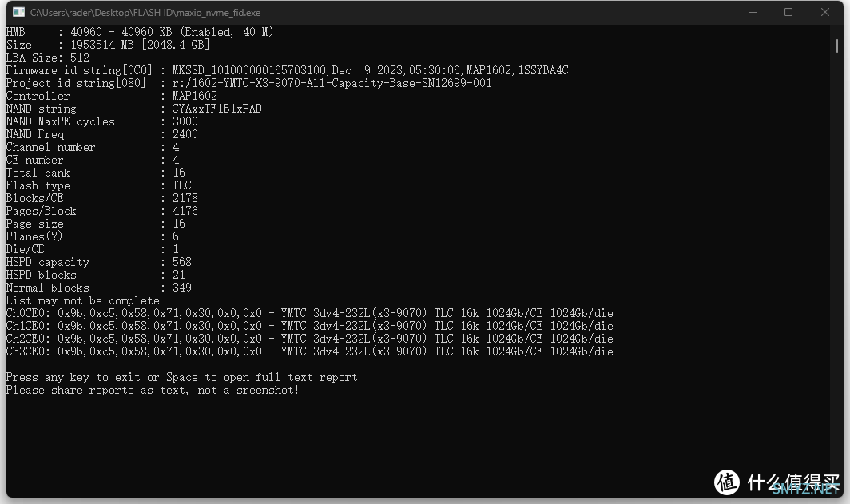Click the Firmware id string line
This screenshot has height=504, width=850.
[x=288, y=70]
